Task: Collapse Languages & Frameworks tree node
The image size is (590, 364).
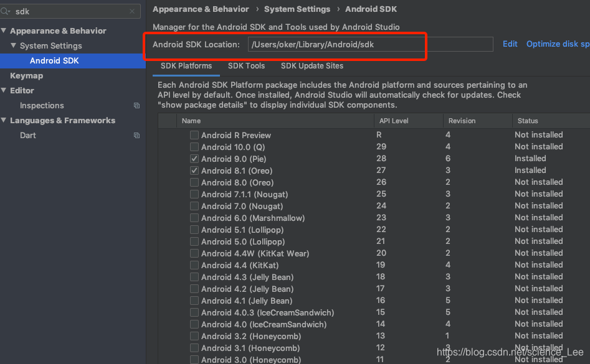Action: tap(4, 120)
